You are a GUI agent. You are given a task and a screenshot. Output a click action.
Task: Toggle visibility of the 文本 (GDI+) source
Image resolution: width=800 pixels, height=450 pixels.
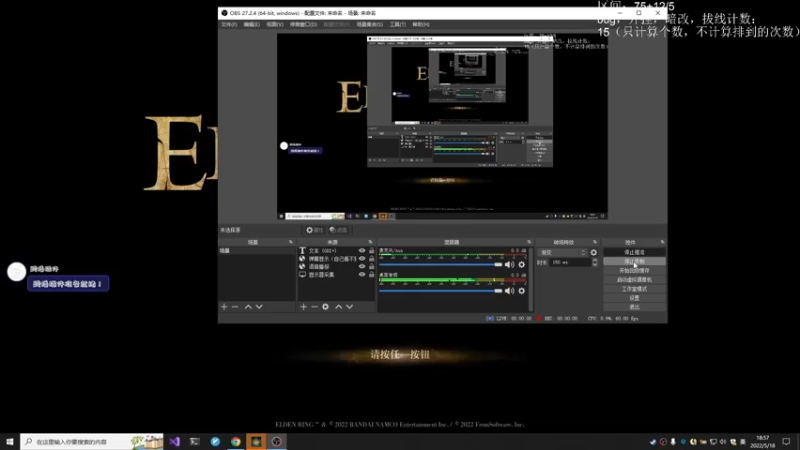[362, 251]
